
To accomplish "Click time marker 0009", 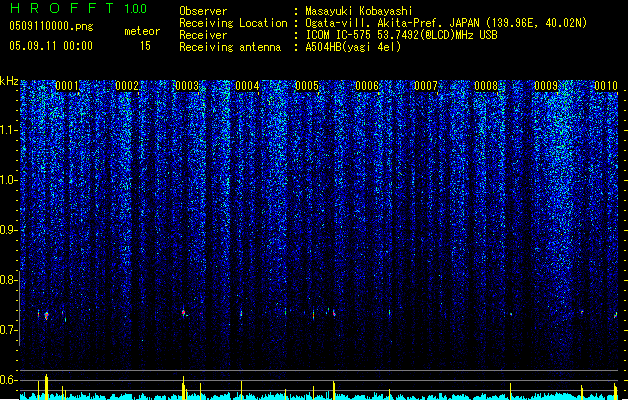I will [x=546, y=86].
